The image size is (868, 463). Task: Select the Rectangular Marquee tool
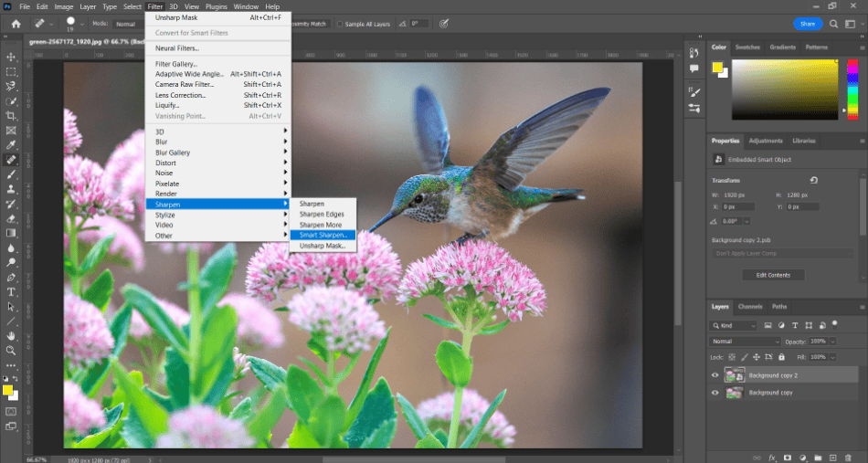(11, 72)
